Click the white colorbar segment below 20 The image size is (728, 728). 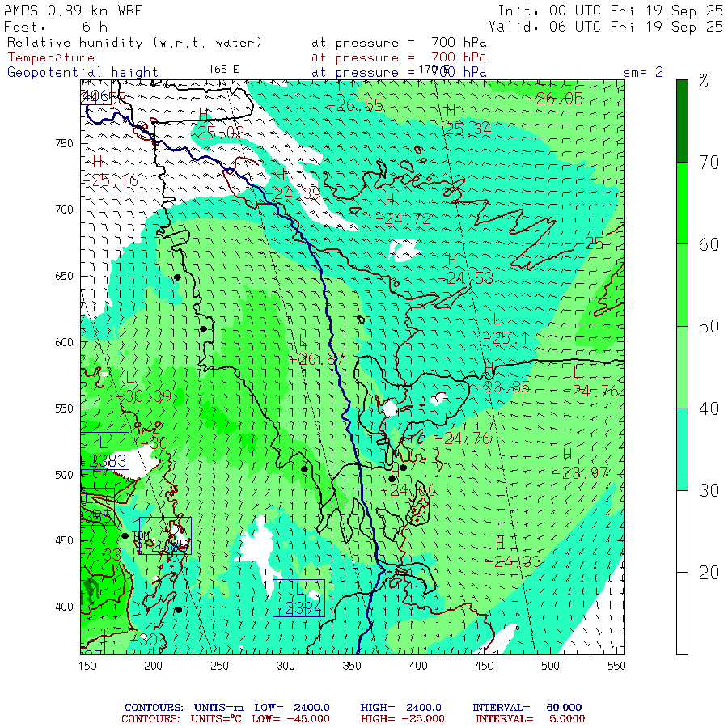[682, 613]
